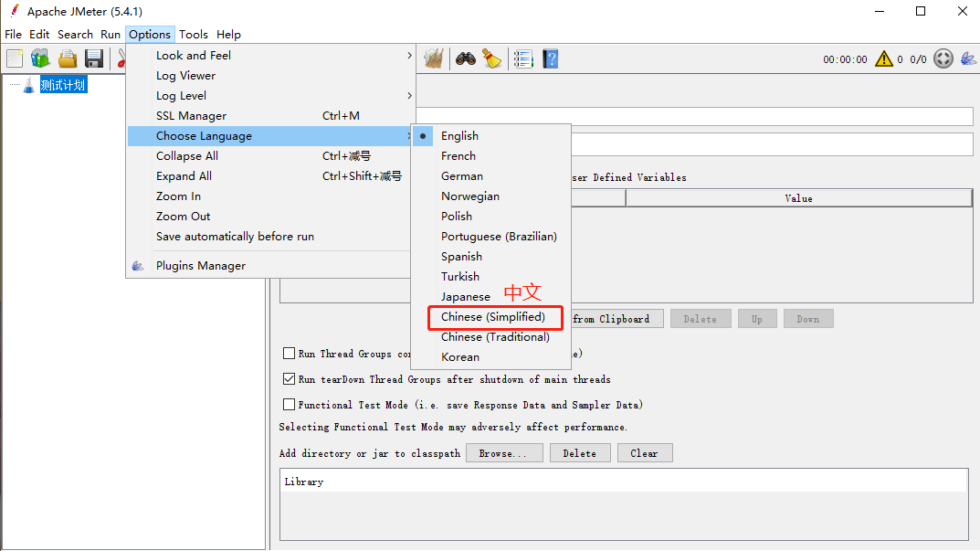Open the Choose Language submenu
Image resolution: width=980 pixels, height=551 pixels.
point(270,136)
